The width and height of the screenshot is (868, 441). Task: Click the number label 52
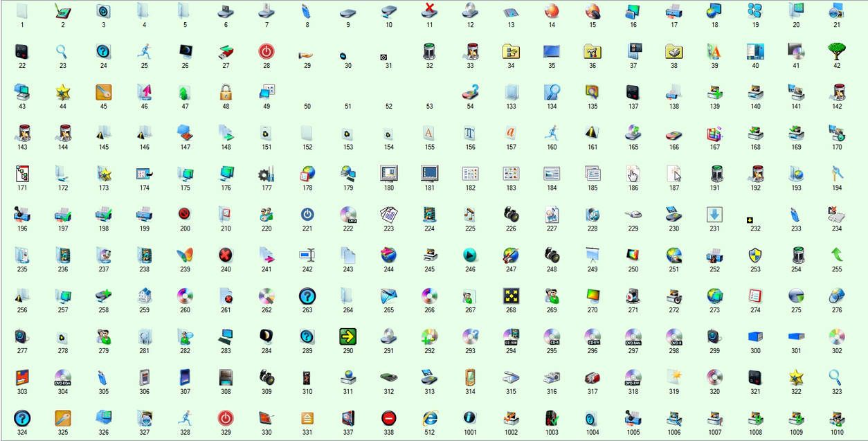[x=388, y=107]
